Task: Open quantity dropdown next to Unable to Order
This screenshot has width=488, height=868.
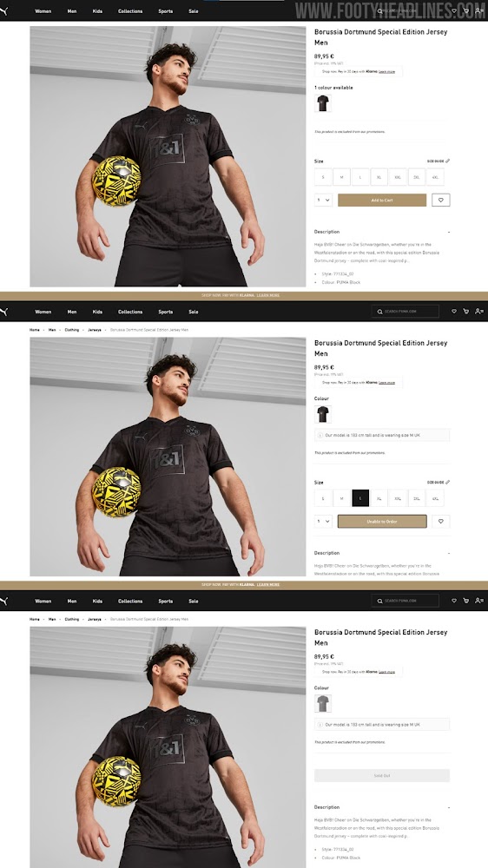Action: coord(324,522)
